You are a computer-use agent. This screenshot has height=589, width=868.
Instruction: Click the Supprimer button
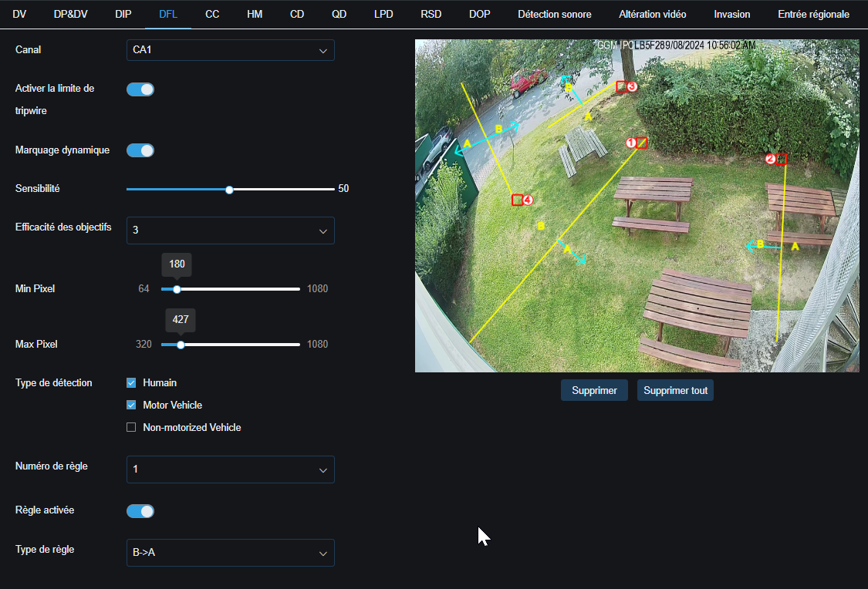[594, 390]
